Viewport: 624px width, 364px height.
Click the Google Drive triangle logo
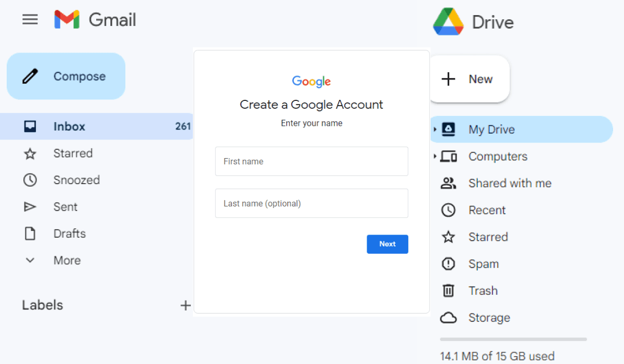tap(448, 22)
